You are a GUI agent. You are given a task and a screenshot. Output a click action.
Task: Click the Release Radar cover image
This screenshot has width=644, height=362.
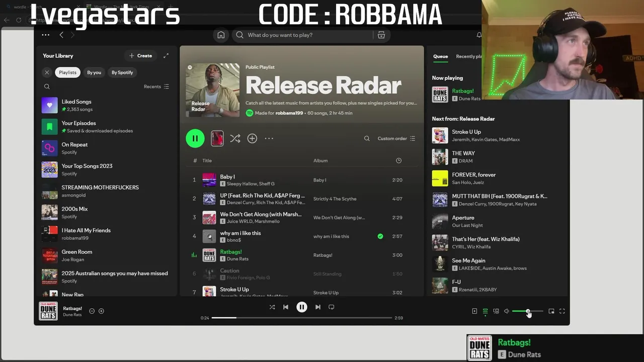pyautogui.click(x=212, y=90)
